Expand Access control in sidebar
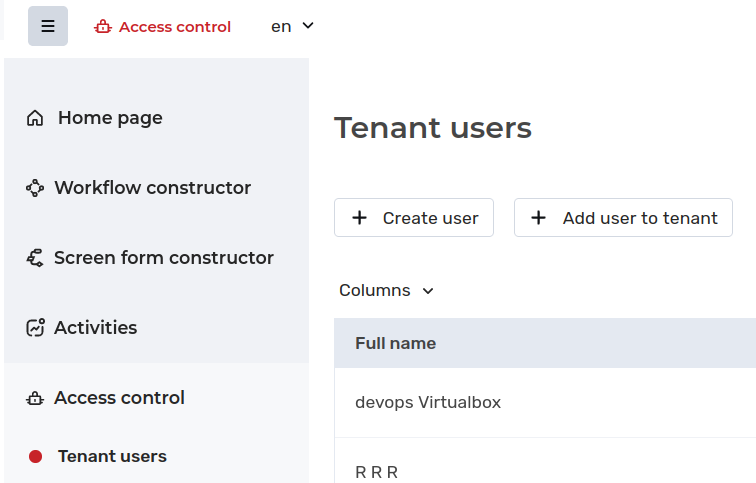Viewport: 756px width, 483px height. click(x=120, y=398)
